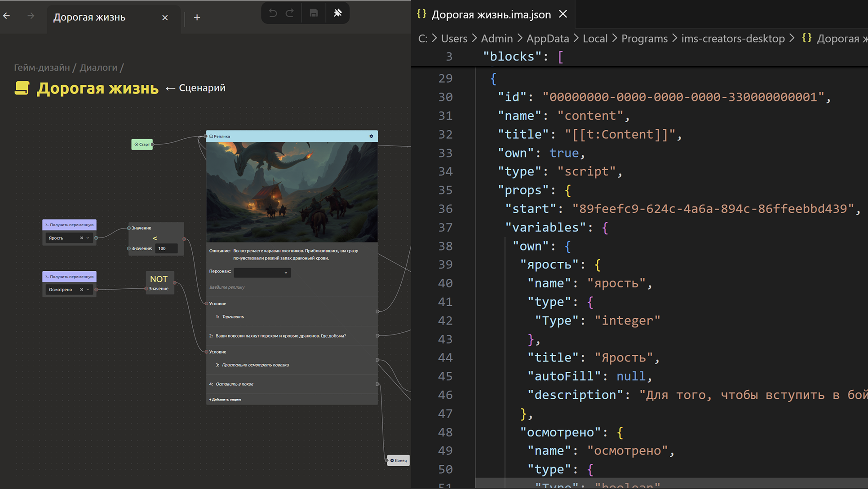Click the value field containing 100
The height and width of the screenshot is (489, 868).
pyautogui.click(x=166, y=248)
